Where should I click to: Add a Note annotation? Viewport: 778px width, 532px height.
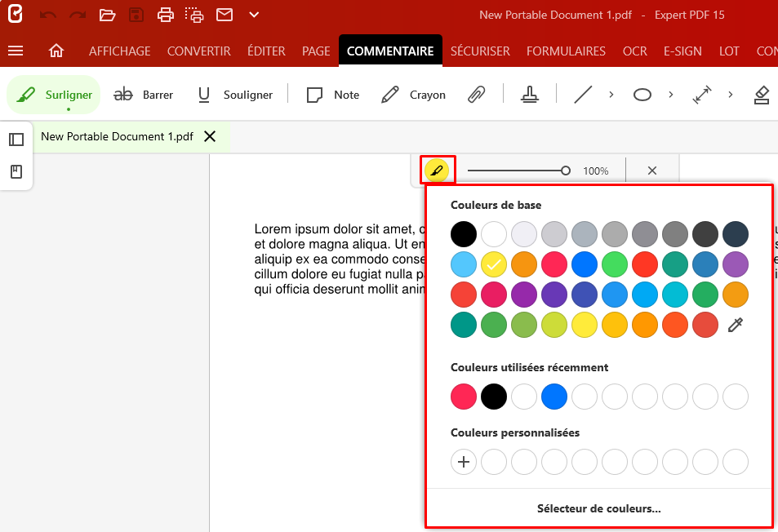[x=332, y=95]
